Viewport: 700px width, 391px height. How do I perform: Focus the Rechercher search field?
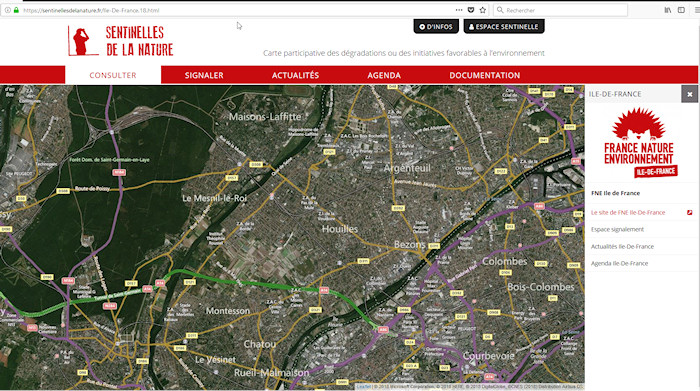point(560,10)
